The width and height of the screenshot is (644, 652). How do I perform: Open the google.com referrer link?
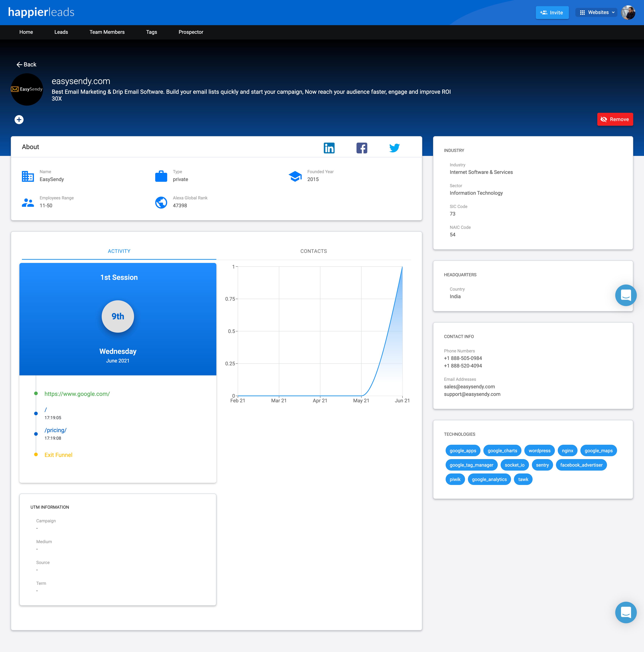coord(77,394)
